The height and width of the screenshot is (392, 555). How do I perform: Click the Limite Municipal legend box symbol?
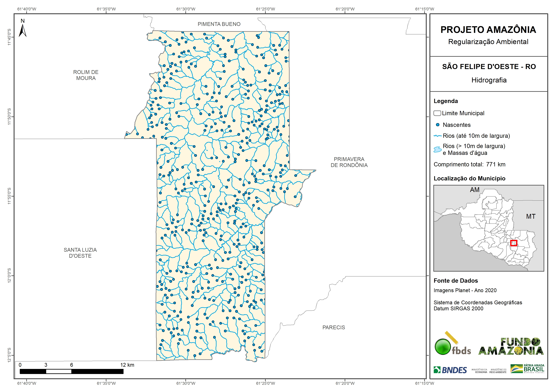coord(437,113)
